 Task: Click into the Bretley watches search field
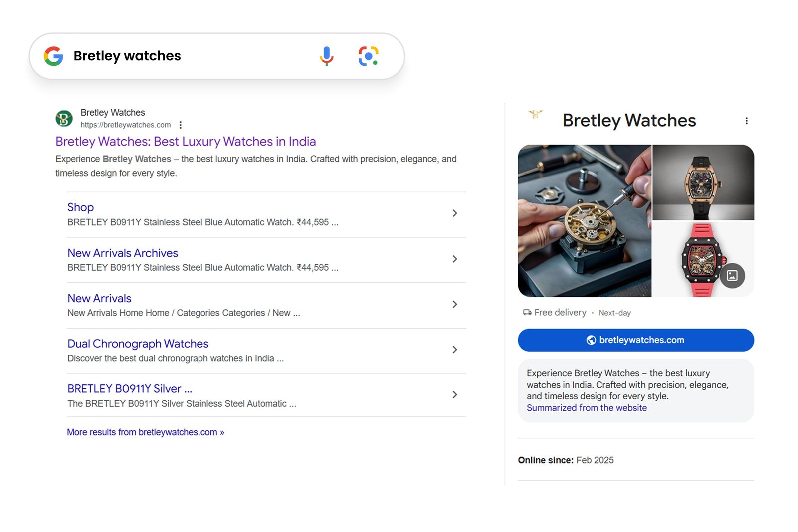[190, 56]
